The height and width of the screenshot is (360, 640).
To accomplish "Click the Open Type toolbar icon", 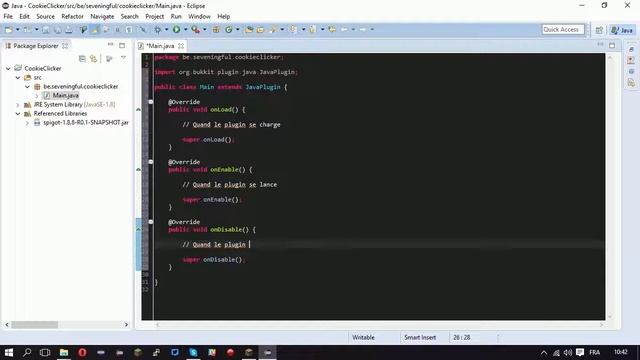I will pos(249,29).
